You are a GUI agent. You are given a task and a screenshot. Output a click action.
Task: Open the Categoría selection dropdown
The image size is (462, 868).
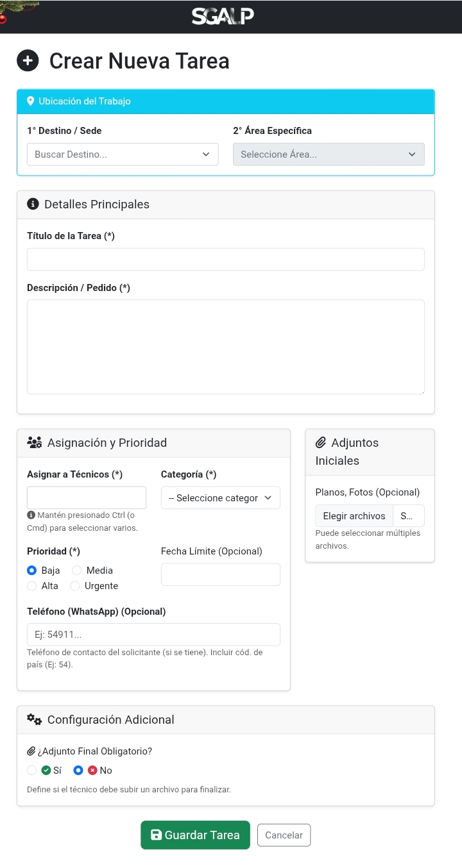220,498
